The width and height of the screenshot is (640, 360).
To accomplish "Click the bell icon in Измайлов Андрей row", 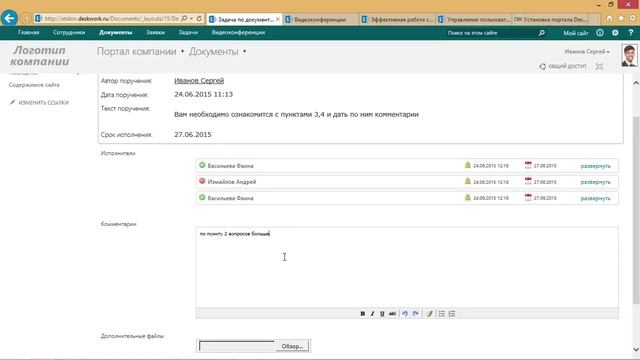I will (x=468, y=181).
